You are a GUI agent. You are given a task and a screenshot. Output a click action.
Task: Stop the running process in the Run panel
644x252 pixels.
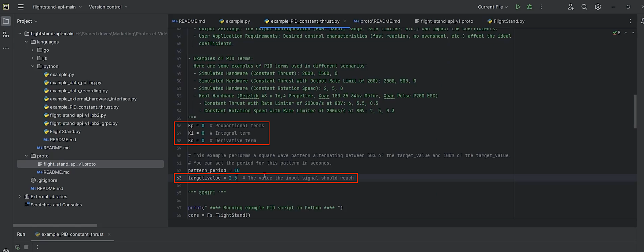26,247
